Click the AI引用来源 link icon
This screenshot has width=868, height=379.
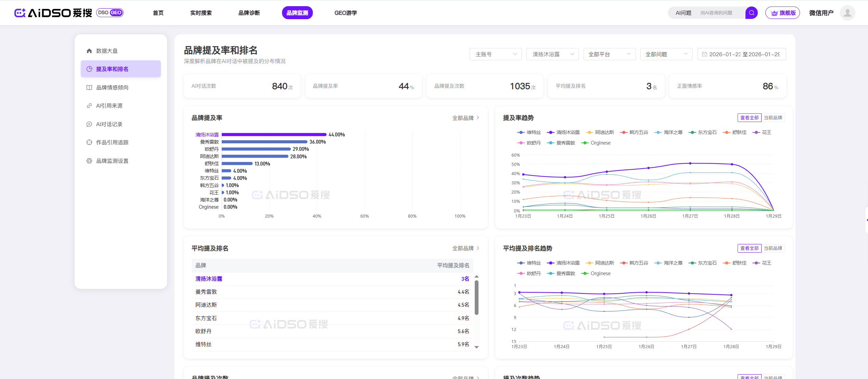(89, 106)
